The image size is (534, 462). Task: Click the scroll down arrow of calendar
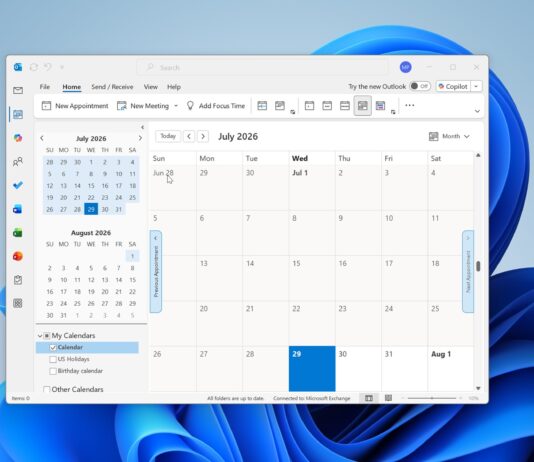point(478,388)
